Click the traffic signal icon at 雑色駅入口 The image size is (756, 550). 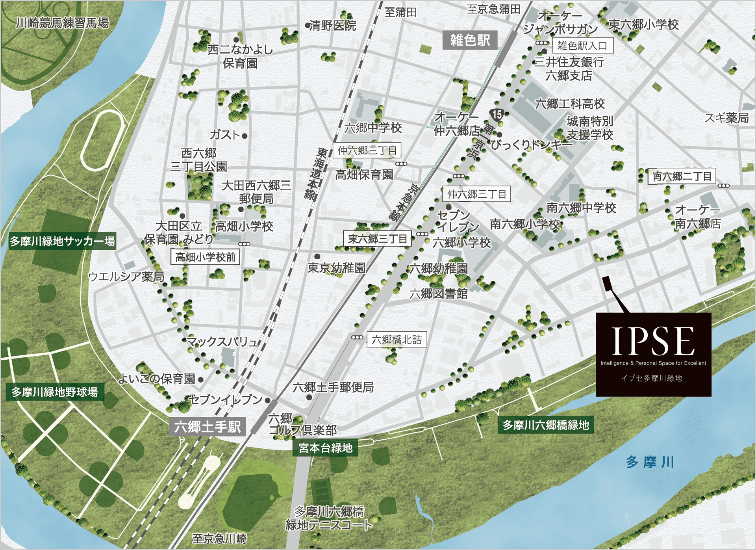click(541, 43)
